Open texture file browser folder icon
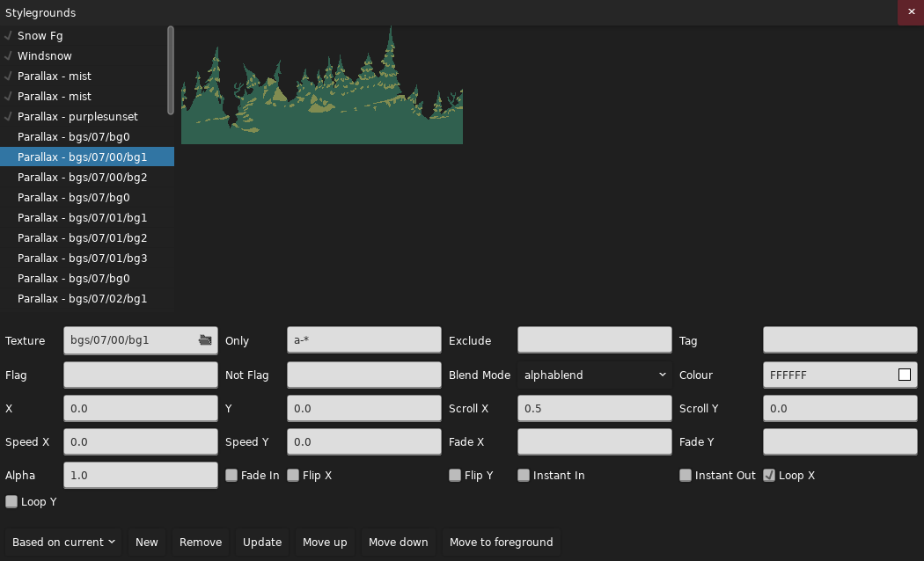Image resolution: width=924 pixels, height=561 pixels. 205,340
